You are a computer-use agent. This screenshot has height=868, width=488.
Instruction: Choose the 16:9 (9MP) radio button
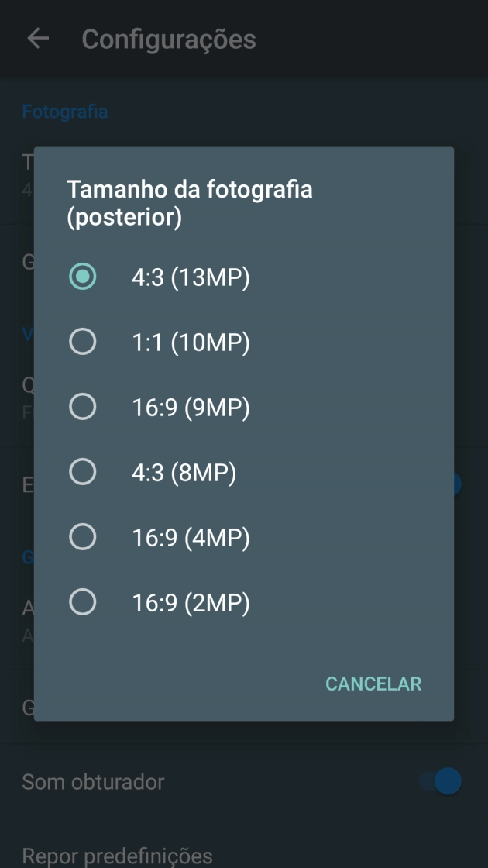[x=83, y=407]
